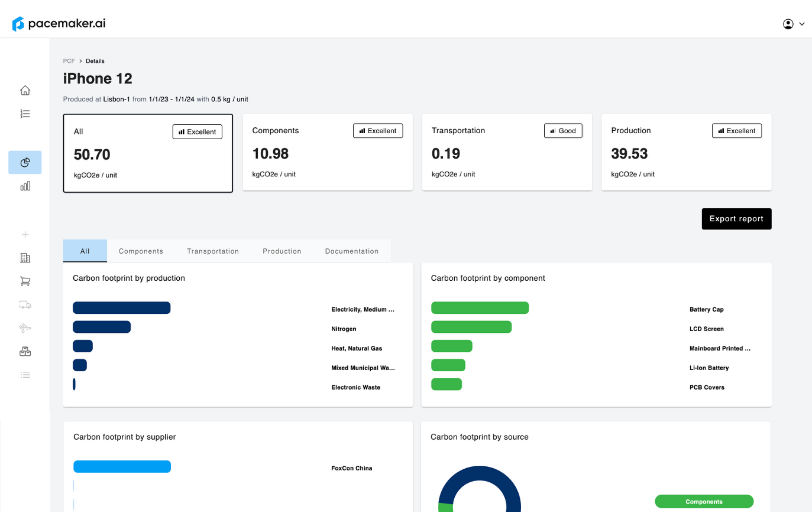Click Excellent badge on the All card
812x512 pixels.
tap(197, 132)
